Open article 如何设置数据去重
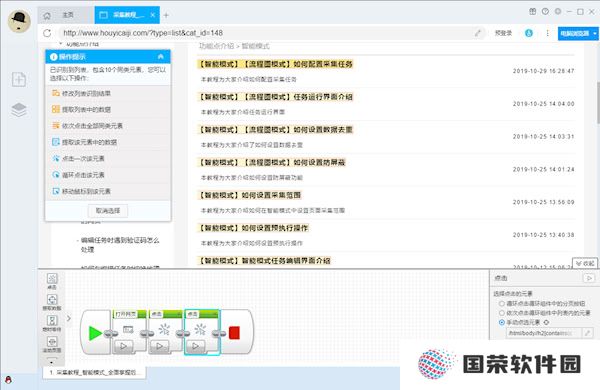Viewport: 600px width, 390px height. (x=276, y=130)
